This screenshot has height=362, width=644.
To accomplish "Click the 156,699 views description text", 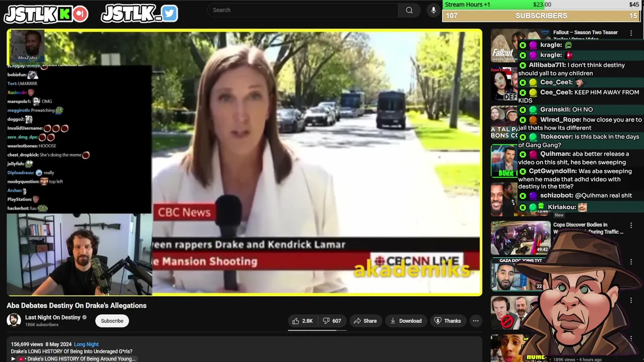I will pos(27,344).
